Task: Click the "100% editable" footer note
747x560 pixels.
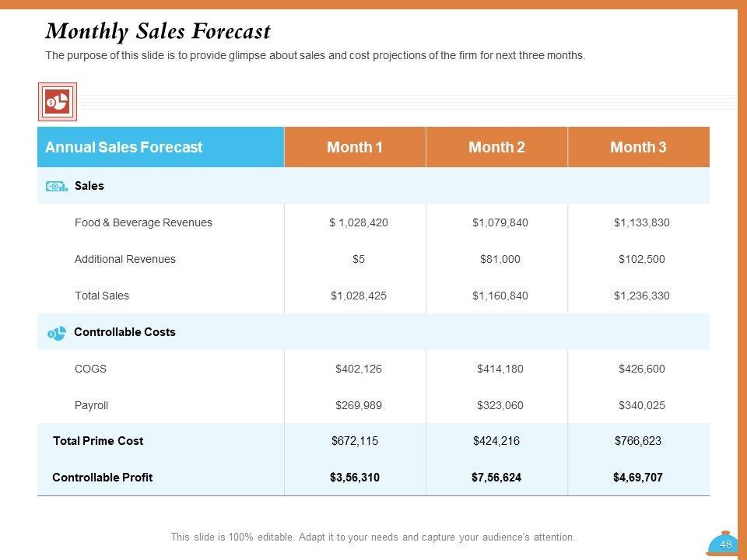Action: click(x=373, y=537)
